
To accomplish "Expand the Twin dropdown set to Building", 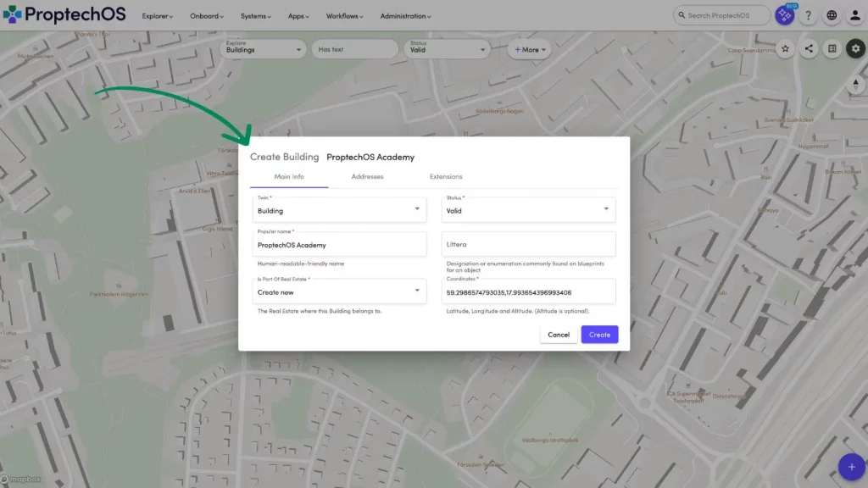I will pos(340,210).
